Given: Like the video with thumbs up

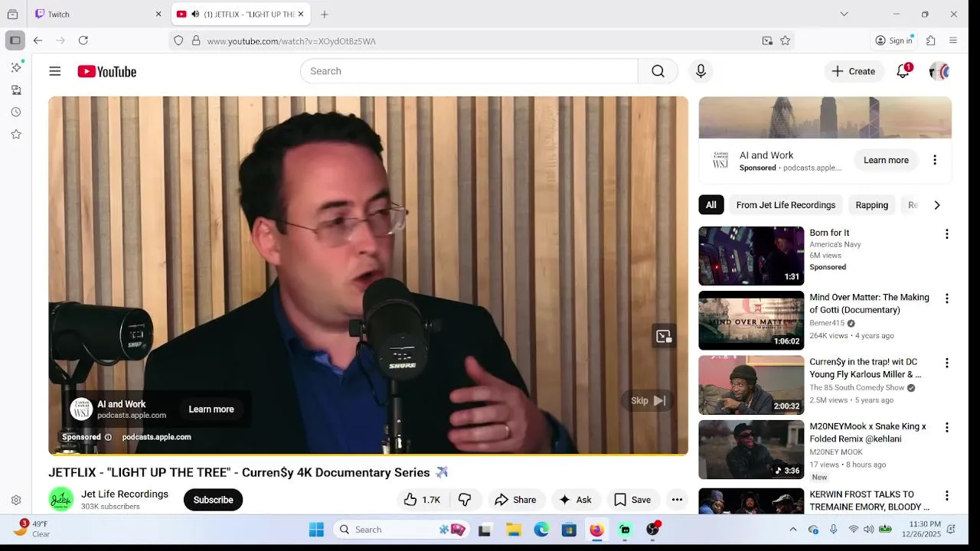Looking at the screenshot, I should 420,500.
